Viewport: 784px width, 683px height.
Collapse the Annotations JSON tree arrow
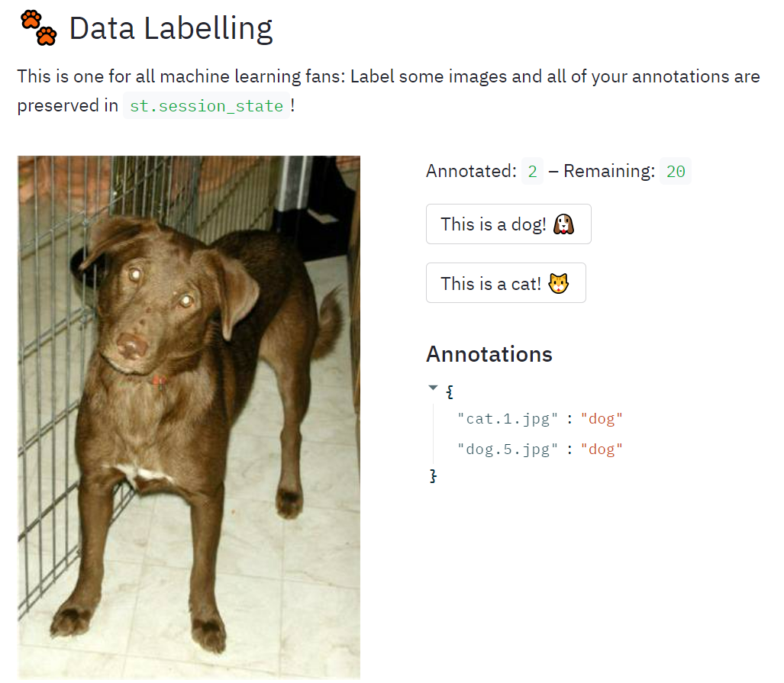pyautogui.click(x=434, y=388)
